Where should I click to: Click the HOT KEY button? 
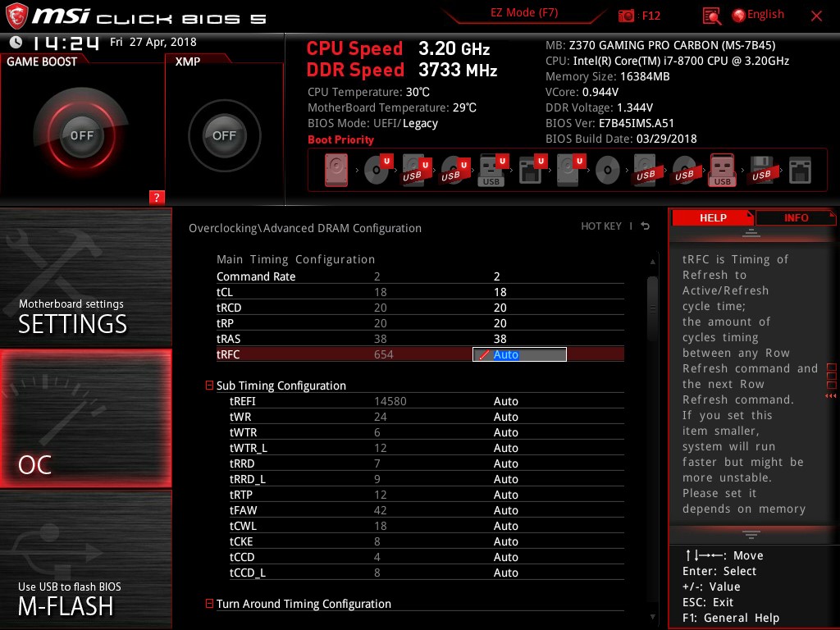coord(601,226)
